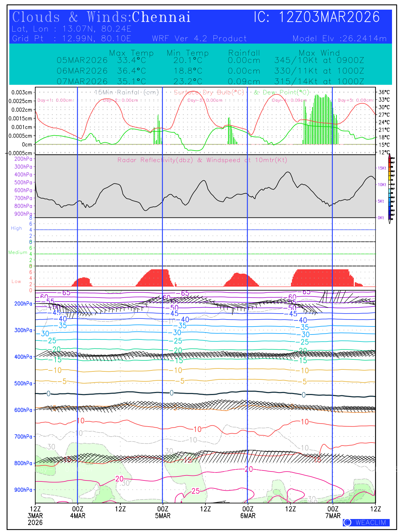Click the IC: 12Z03MAR2026 header text
The width and height of the screenshot is (399, 532).
pyautogui.click(x=317, y=17)
